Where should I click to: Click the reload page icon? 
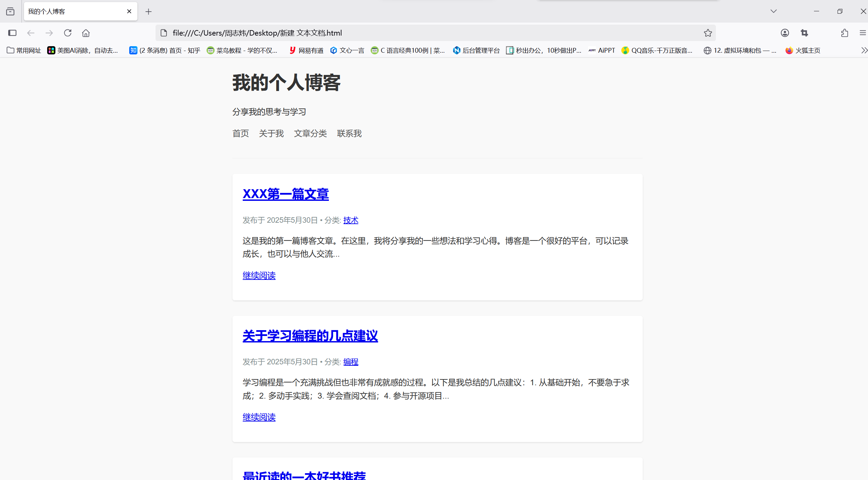click(x=68, y=33)
